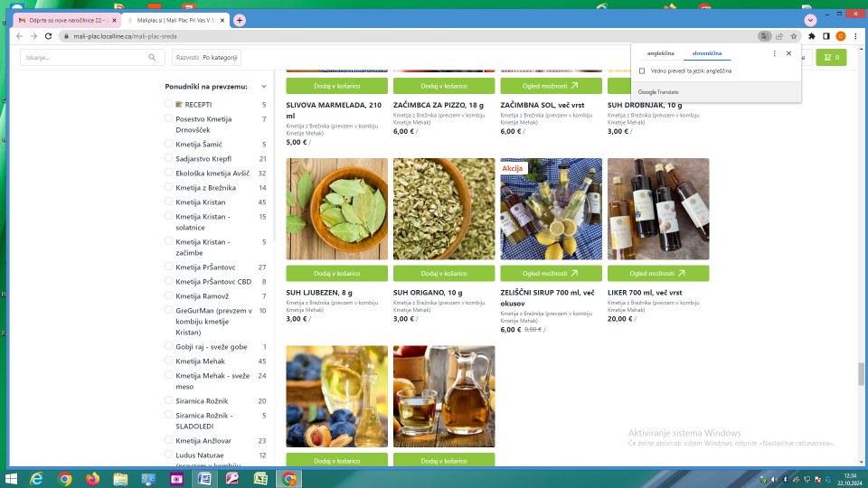Image resolution: width=868 pixels, height=488 pixels.
Task: Toggle the Chrome side panel icon
Action: 826,36
